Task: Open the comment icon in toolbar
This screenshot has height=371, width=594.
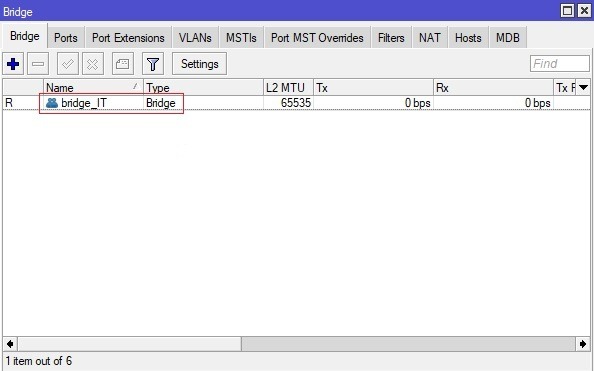Action: [123, 64]
